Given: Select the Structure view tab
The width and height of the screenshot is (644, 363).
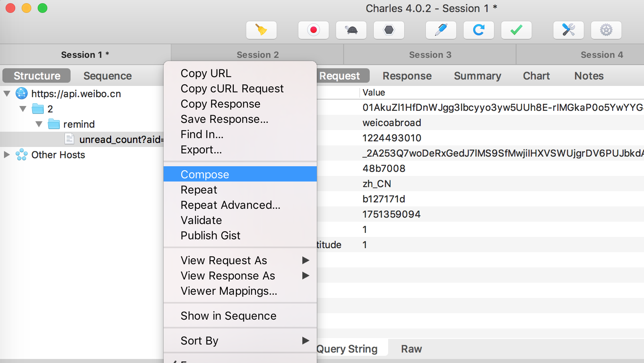Looking at the screenshot, I should point(37,76).
